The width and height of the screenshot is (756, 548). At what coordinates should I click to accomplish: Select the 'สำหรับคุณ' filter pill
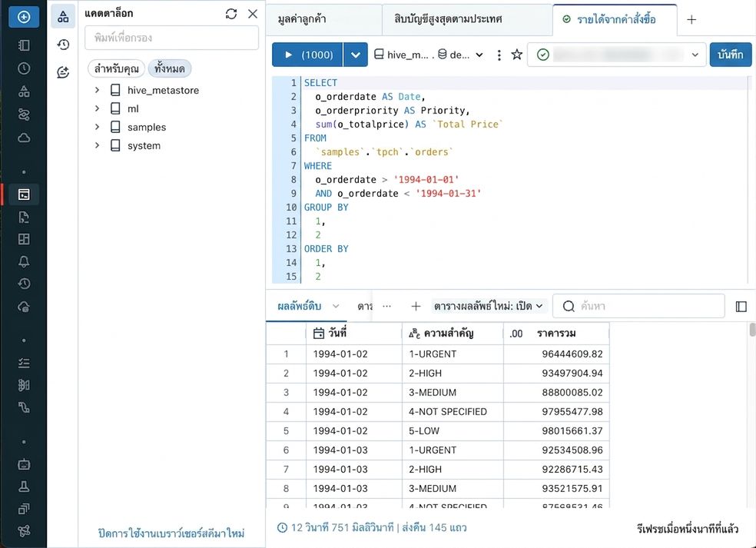point(116,68)
